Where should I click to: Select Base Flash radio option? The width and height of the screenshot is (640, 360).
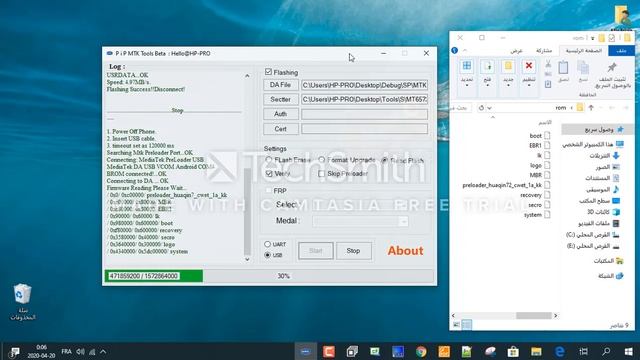(x=384, y=160)
